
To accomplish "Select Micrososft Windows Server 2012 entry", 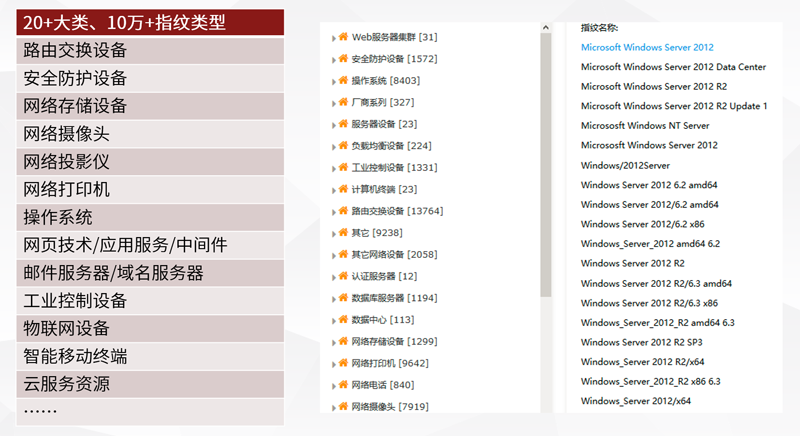I will [x=649, y=145].
